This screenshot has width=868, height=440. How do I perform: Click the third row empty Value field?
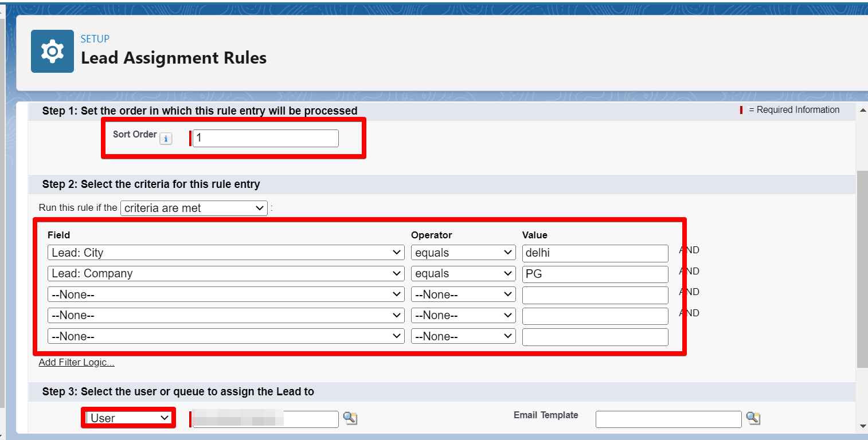click(595, 295)
